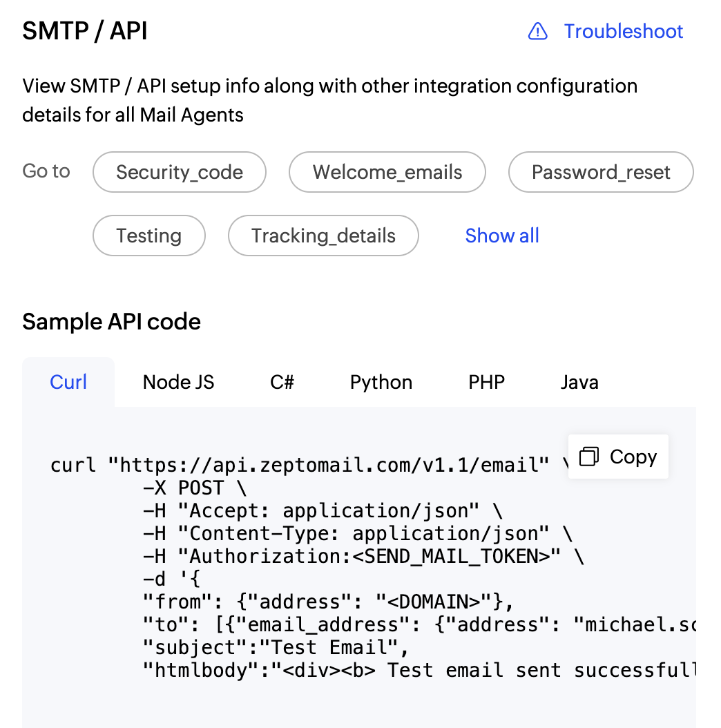
Task: Click the Copy icon on the code sample
Action: point(588,456)
